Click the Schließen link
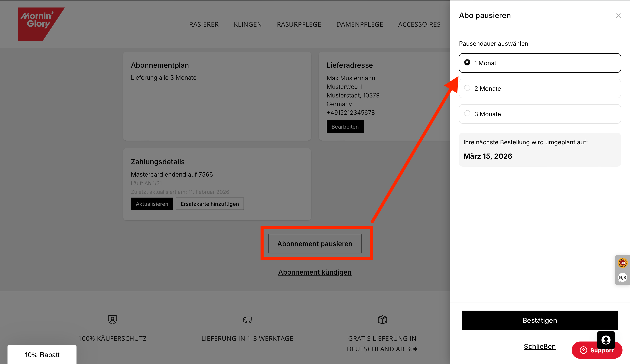Screen dimensions: 630x364 (x=539, y=346)
